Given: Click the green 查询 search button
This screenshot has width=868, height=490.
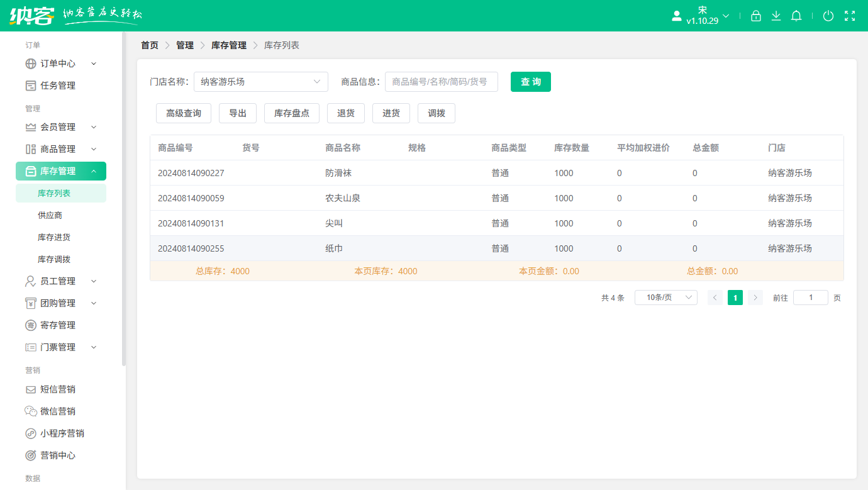Looking at the screenshot, I should (x=530, y=81).
